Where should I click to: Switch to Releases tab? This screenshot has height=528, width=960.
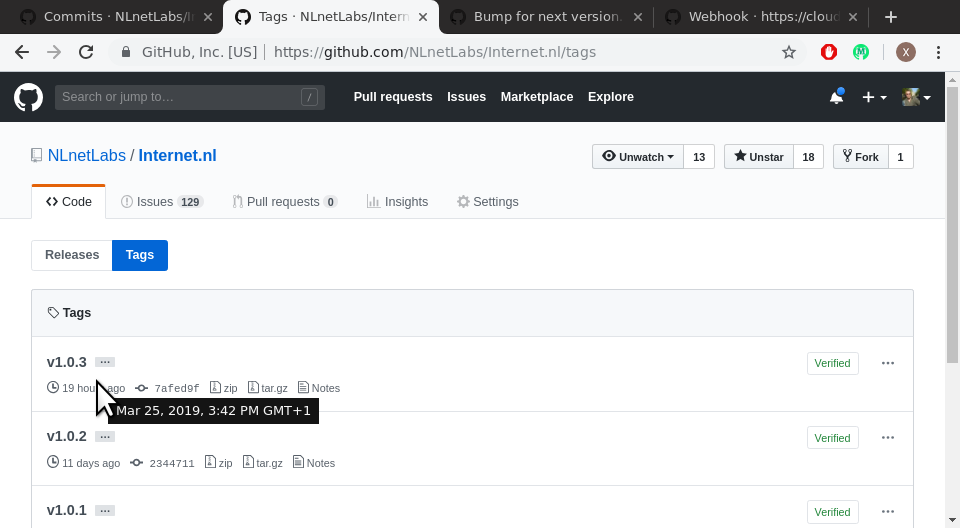click(72, 255)
